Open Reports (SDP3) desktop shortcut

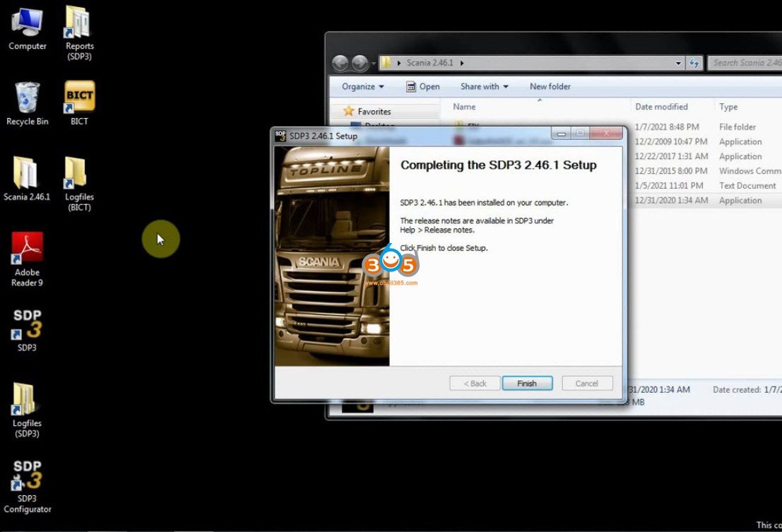(79, 33)
